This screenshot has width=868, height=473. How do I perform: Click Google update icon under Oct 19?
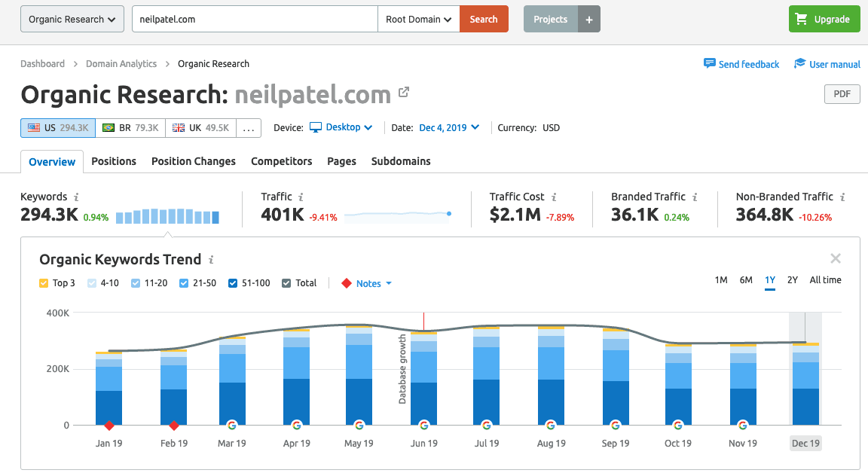pyautogui.click(x=678, y=426)
